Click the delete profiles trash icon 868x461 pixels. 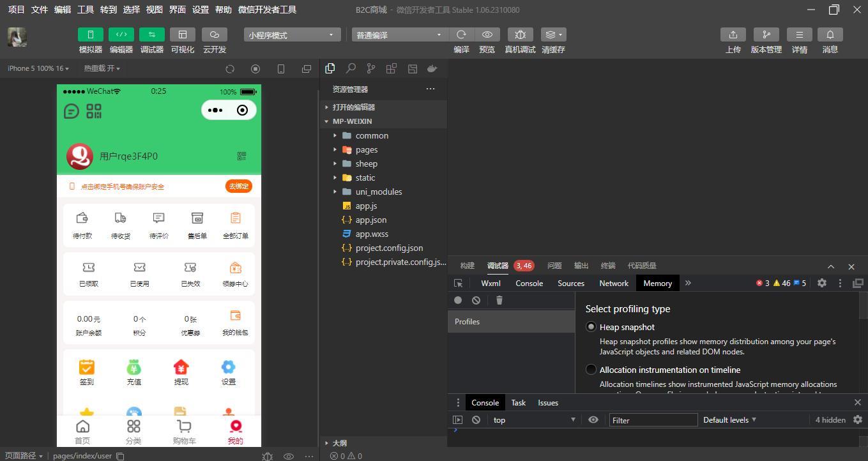pos(499,300)
